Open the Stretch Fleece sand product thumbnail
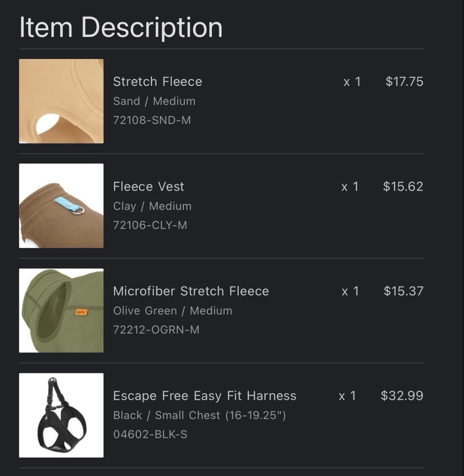This screenshot has width=464, height=476. point(61,101)
